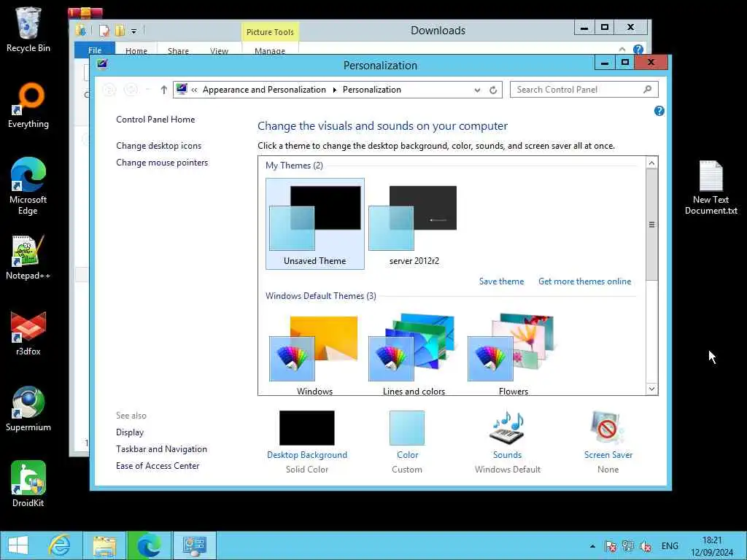Apply the Lines and colors theme

[x=414, y=354]
